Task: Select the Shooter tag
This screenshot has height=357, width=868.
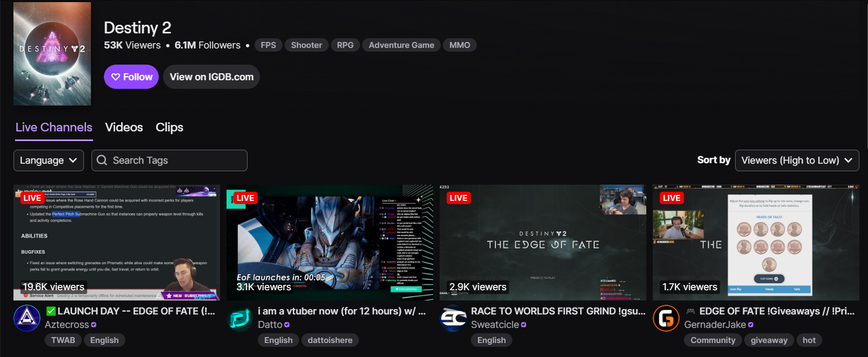Action: point(307,45)
